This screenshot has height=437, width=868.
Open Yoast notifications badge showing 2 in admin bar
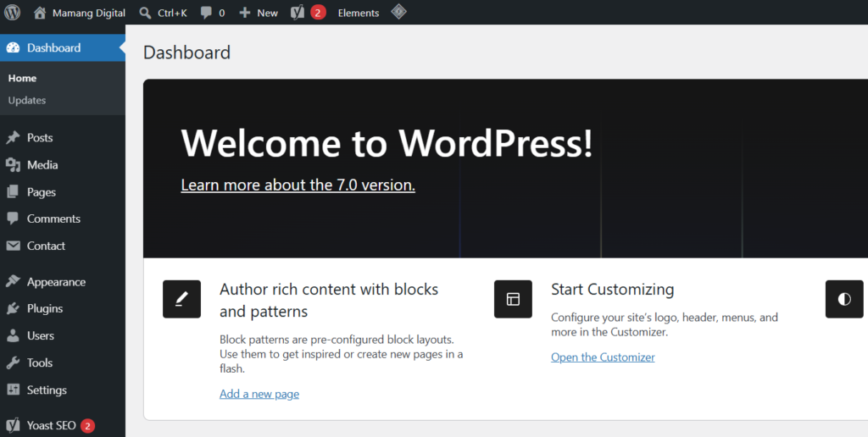tap(318, 13)
